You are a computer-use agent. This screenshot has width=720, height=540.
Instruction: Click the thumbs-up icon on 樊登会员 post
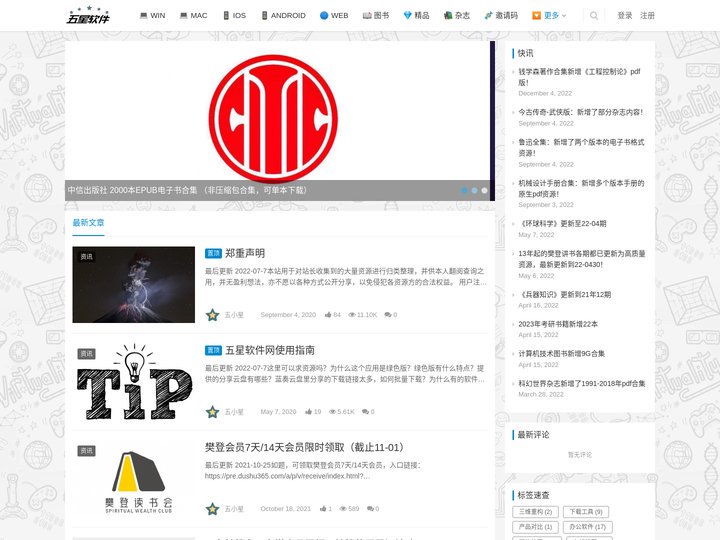[323, 509]
